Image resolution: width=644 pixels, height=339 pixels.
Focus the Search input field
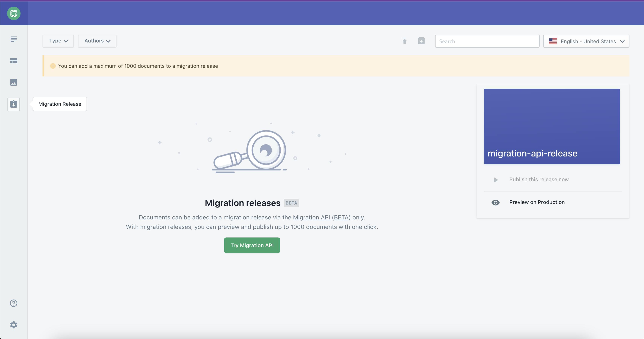click(x=487, y=41)
